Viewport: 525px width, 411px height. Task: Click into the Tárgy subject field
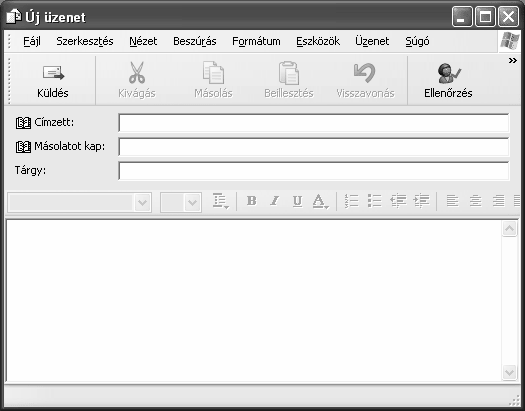click(314, 171)
